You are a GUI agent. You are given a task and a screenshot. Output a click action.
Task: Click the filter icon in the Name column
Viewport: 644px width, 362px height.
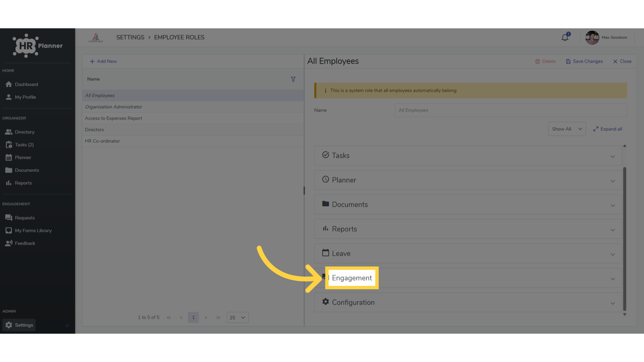(293, 79)
